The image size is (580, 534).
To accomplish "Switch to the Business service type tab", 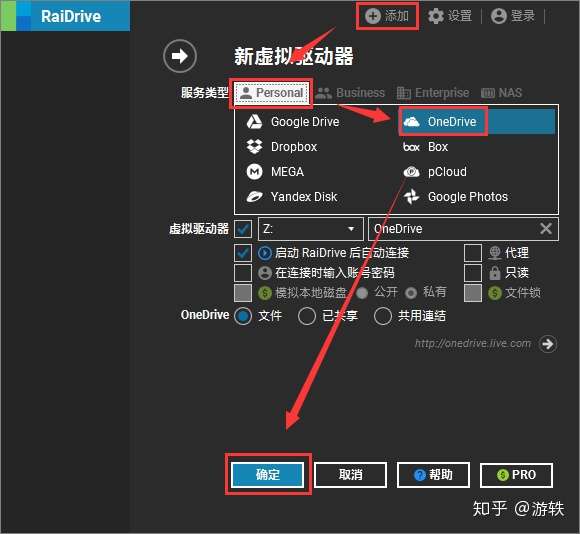I will pos(350,93).
